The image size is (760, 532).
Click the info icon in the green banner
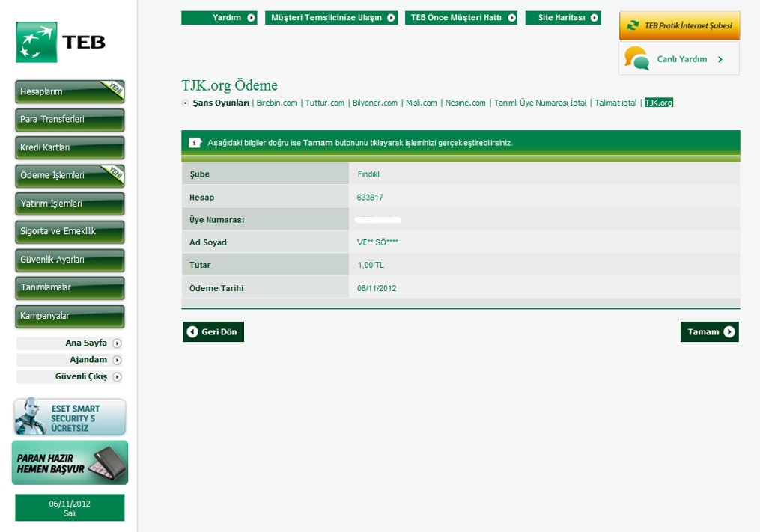click(x=195, y=143)
